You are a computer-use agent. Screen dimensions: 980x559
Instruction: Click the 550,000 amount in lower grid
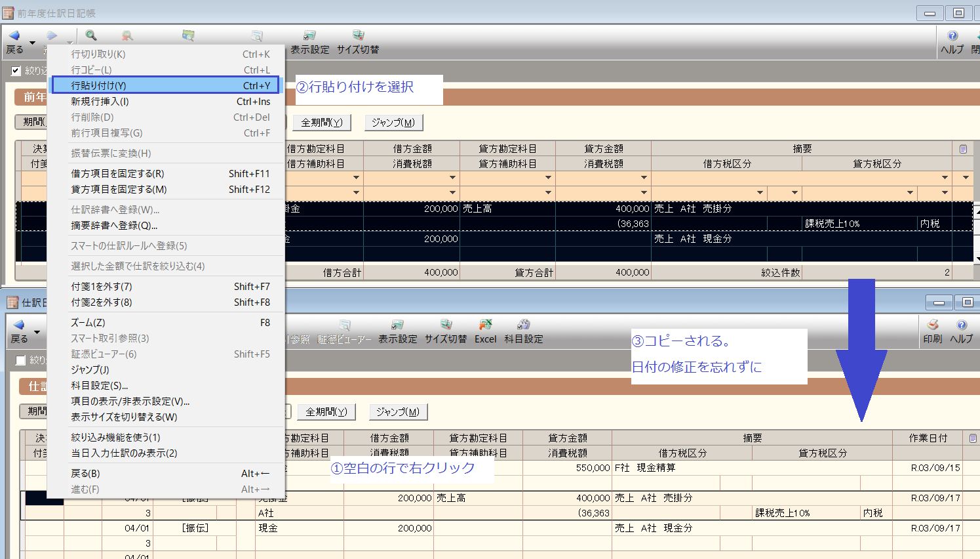click(x=568, y=468)
